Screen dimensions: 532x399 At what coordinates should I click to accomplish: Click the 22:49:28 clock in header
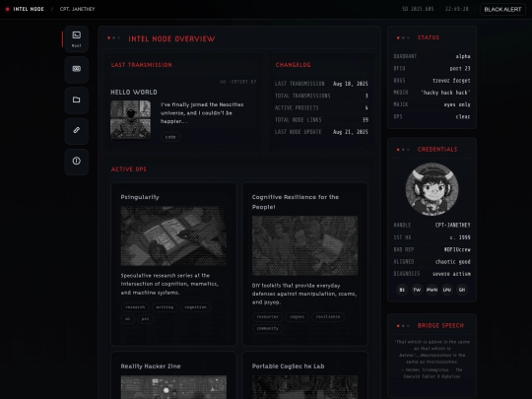point(457,9)
